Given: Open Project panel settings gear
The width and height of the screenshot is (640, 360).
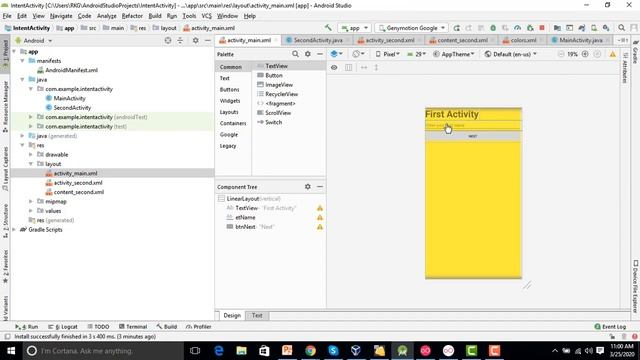Looking at the screenshot, I should (x=196, y=40).
